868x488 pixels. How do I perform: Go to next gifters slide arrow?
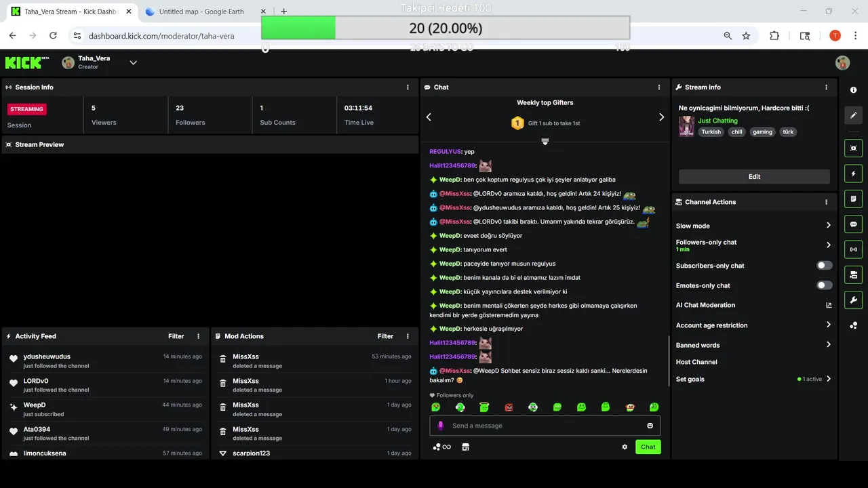point(661,117)
